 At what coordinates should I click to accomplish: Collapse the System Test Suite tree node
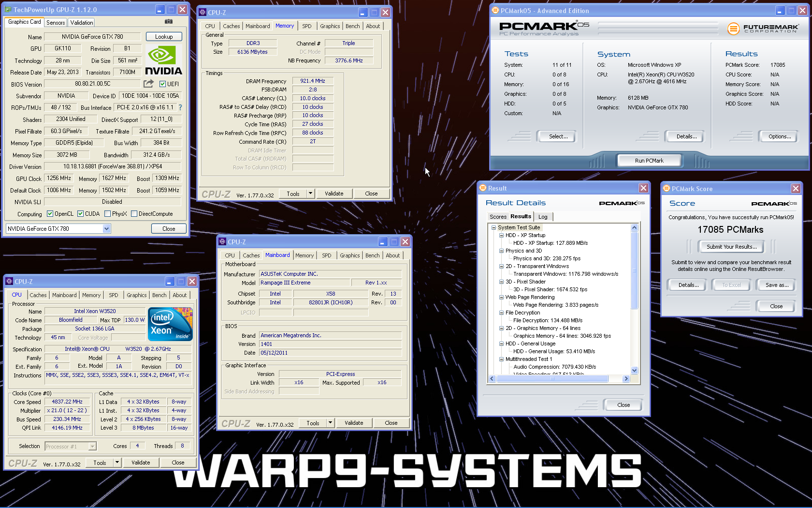click(493, 227)
